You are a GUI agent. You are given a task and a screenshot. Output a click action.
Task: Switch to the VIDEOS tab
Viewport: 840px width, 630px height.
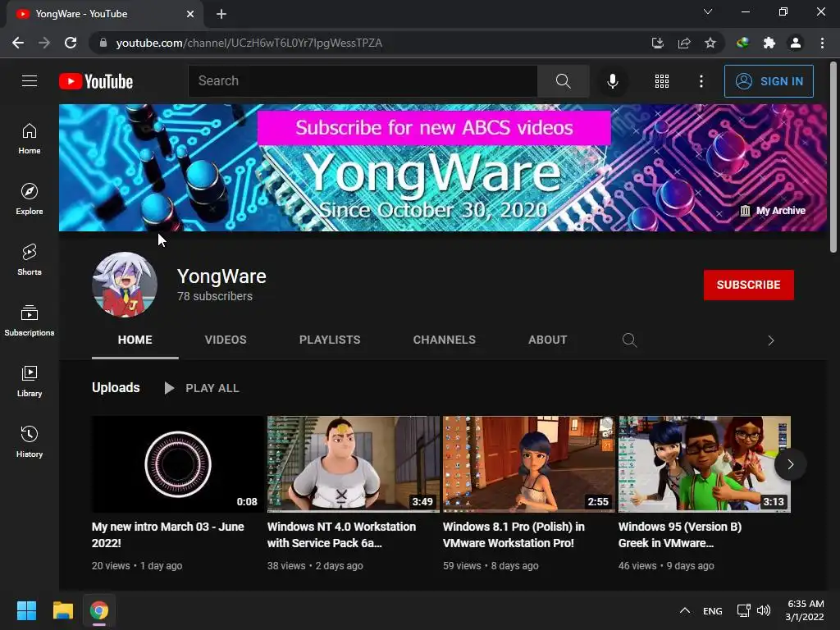(226, 340)
